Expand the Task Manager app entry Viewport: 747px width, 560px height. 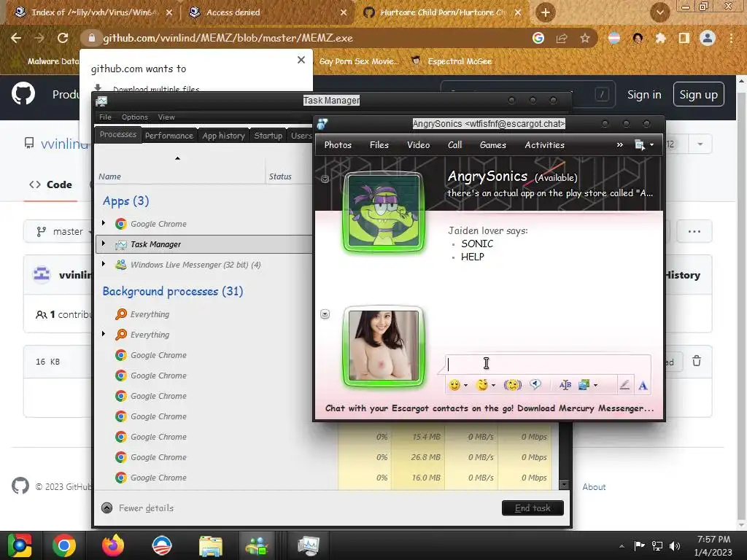(x=104, y=244)
